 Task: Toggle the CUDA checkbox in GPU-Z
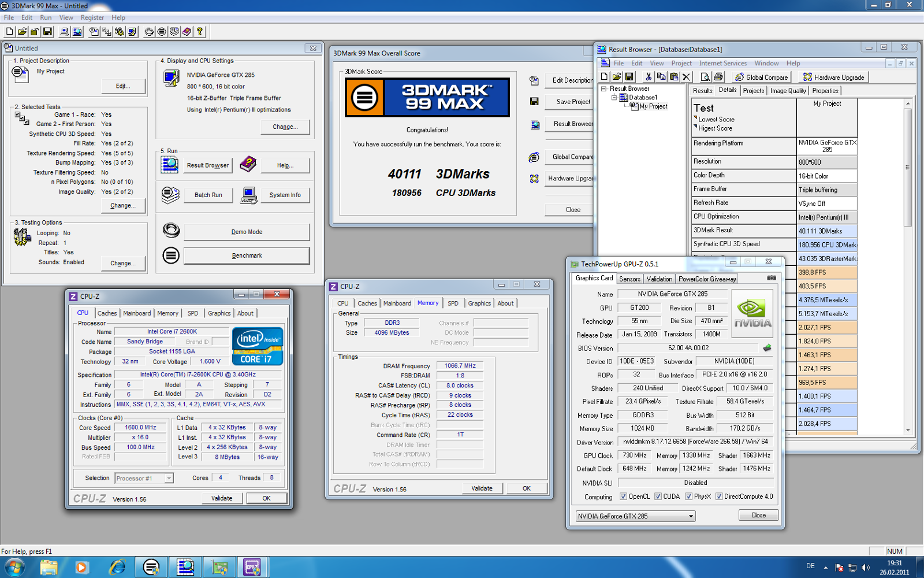[658, 497]
